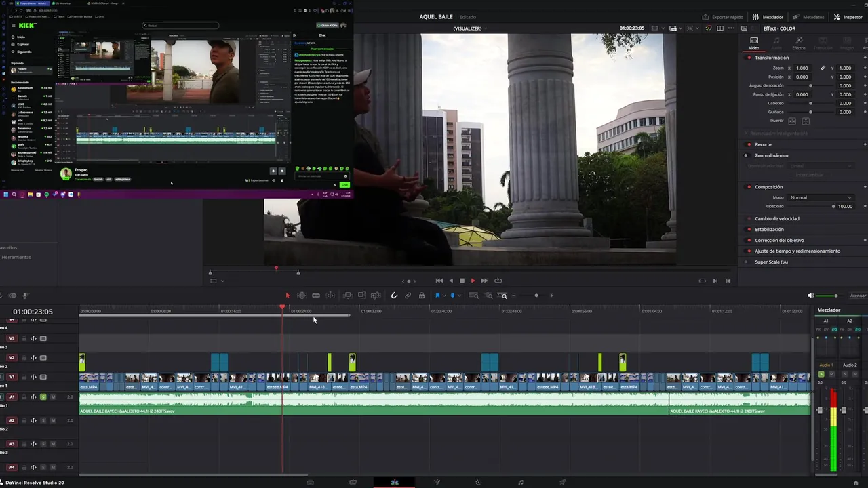This screenshot has width=868, height=488.
Task: Collapse the Composición section header
Action: (x=769, y=186)
